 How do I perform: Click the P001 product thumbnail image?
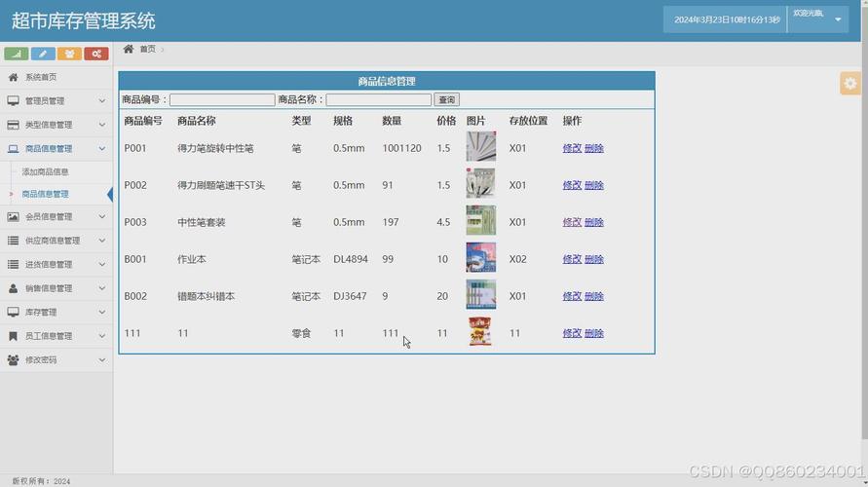pyautogui.click(x=481, y=146)
